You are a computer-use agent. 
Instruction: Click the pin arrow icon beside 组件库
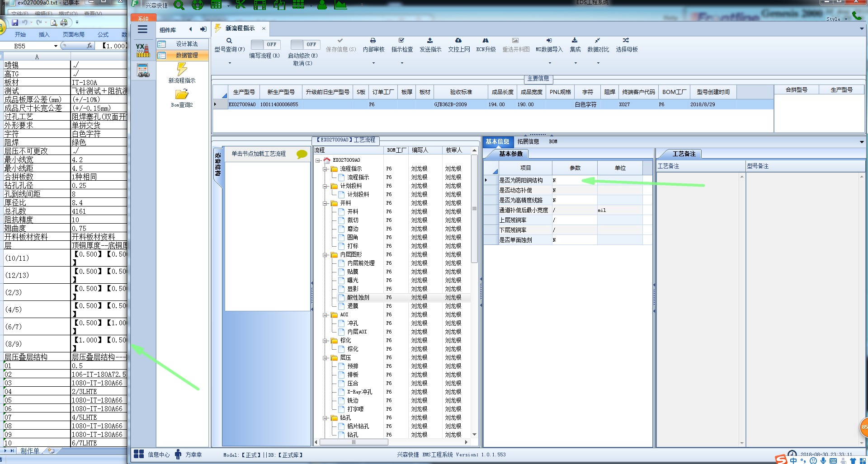pos(203,29)
